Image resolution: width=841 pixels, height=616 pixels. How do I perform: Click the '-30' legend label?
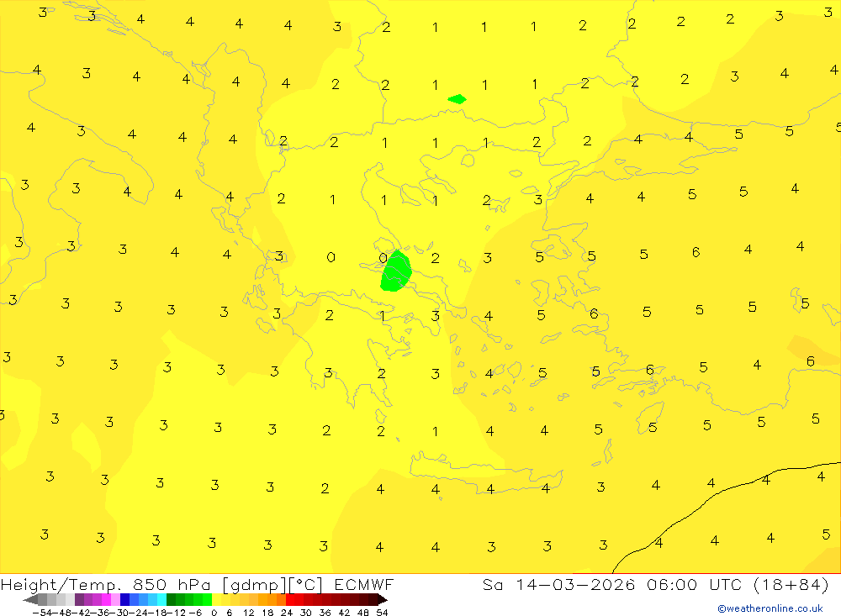coord(119,613)
